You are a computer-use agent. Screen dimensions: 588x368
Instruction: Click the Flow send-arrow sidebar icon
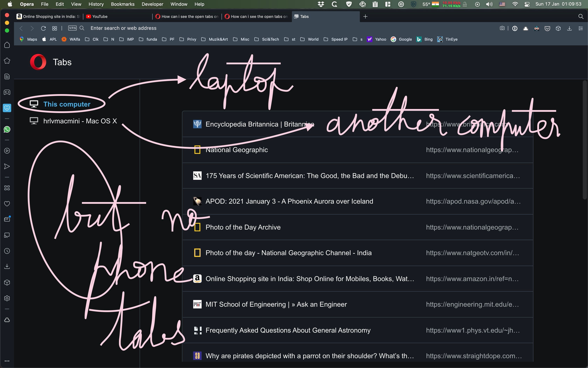7,166
